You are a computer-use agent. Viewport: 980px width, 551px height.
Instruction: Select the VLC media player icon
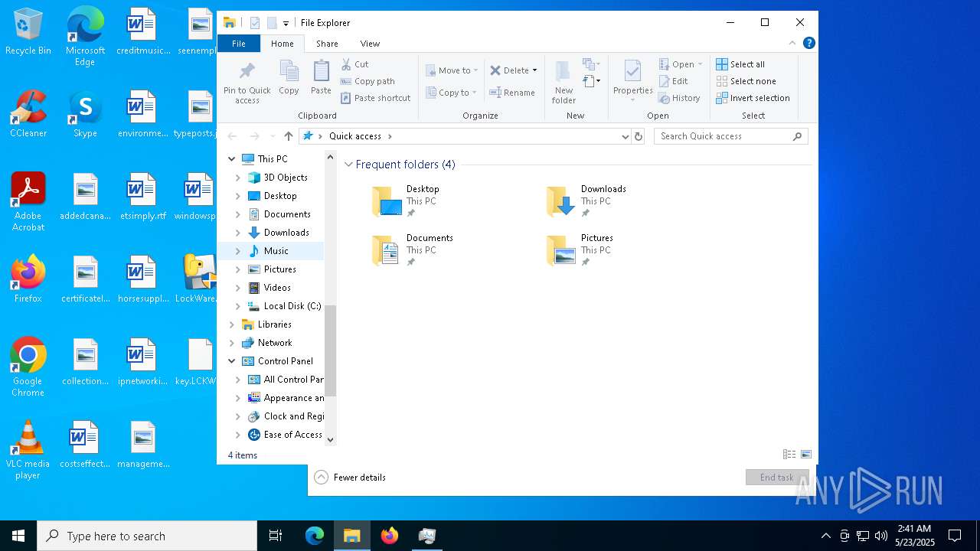pos(28,450)
